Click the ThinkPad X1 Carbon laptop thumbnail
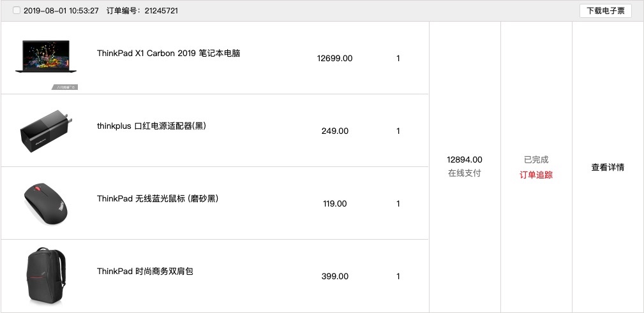Screen dimensions: 644x313 46,57
